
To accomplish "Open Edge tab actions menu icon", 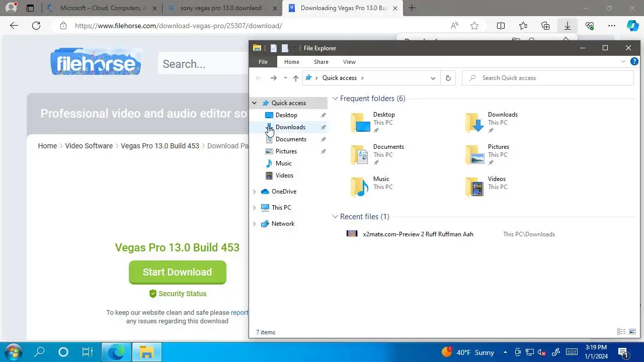I will pos(30,8).
